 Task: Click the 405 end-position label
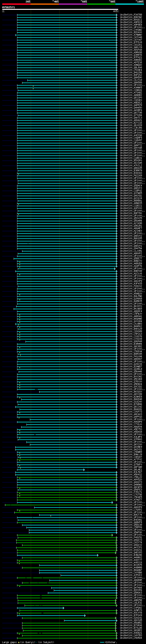[x=115, y=11]
